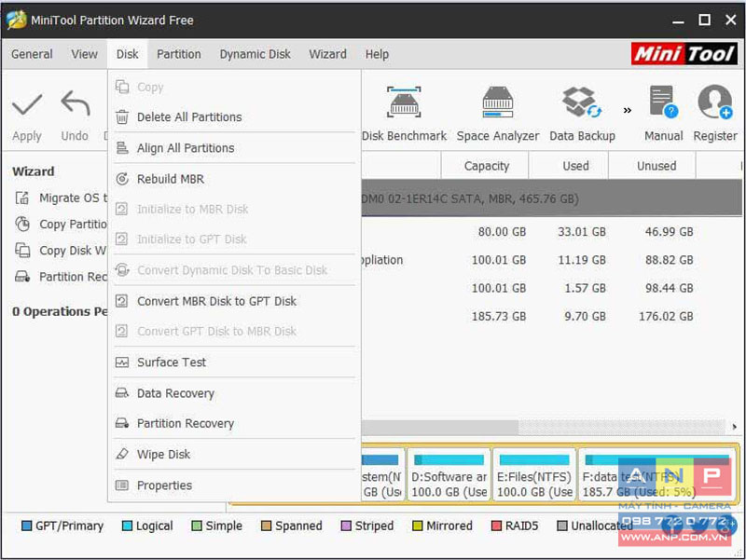Viewport: 746px width, 560px height.
Task: Click the Wipe Disk eraser icon
Action: [x=122, y=454]
